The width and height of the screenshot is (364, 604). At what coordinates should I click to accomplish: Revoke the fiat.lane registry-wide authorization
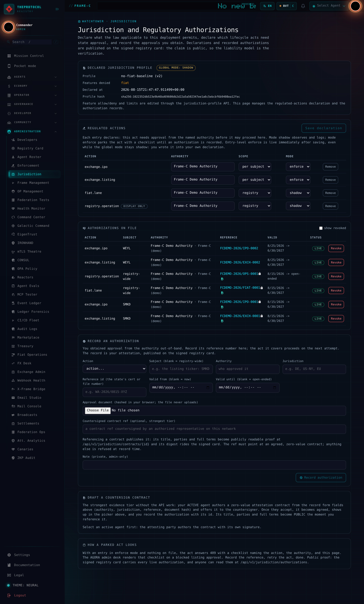point(336,291)
